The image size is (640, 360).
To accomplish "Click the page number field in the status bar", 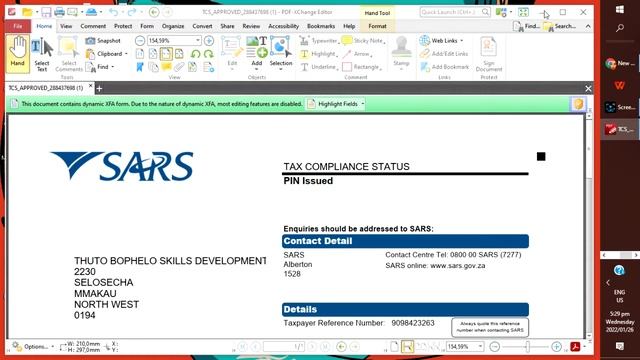I will 284,347.
